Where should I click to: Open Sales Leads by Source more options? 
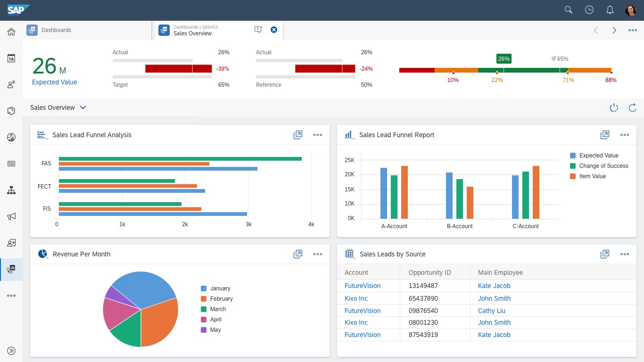[x=625, y=254]
